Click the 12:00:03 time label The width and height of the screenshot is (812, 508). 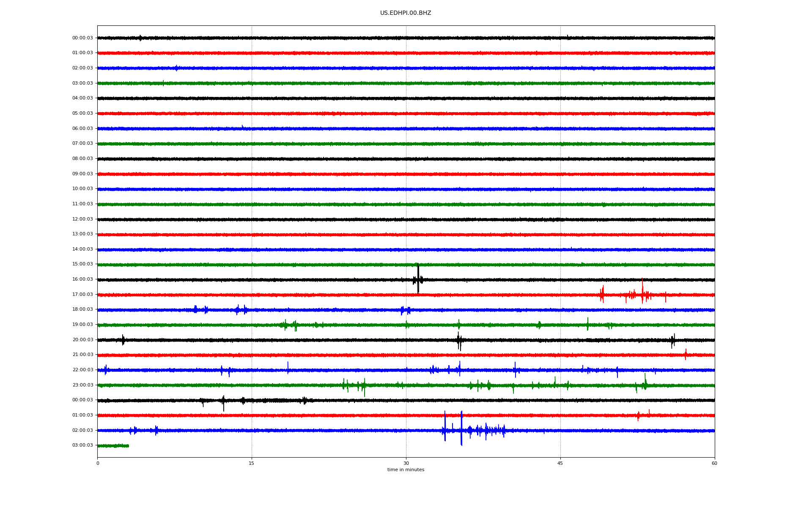[82, 219]
